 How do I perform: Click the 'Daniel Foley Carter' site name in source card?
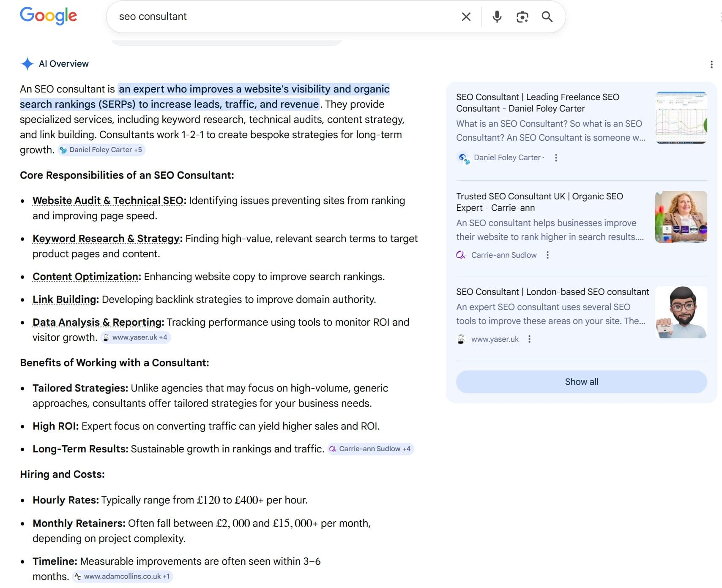tap(507, 158)
